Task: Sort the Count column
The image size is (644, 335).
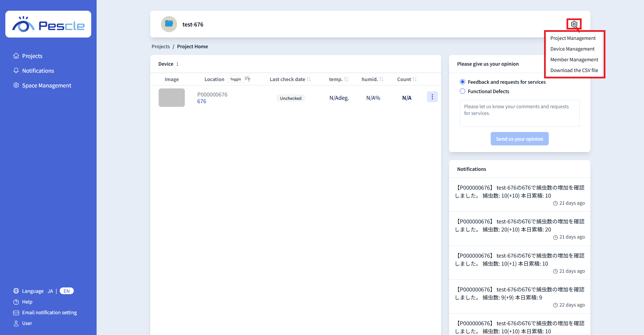Action: point(415,79)
